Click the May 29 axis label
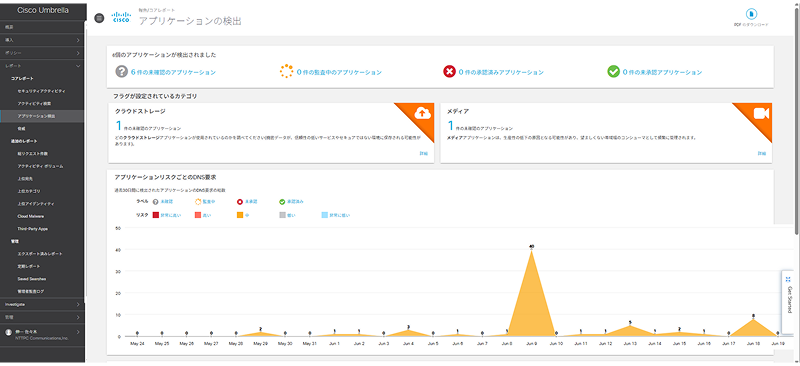 (x=260, y=344)
